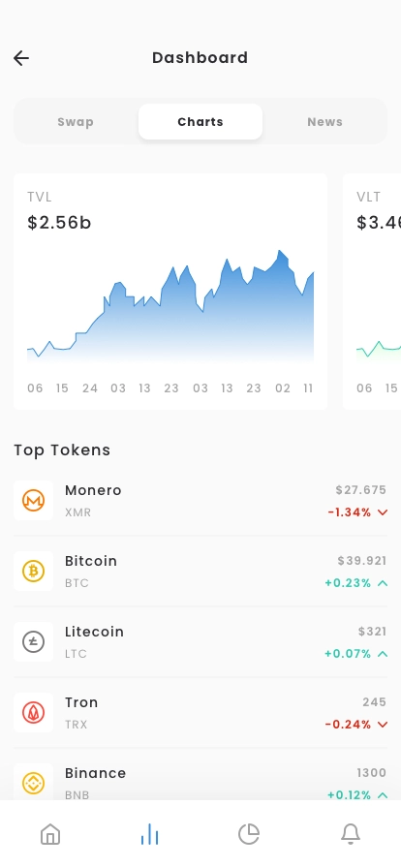
Task: Switch to the Swap tab
Action: coord(76,122)
